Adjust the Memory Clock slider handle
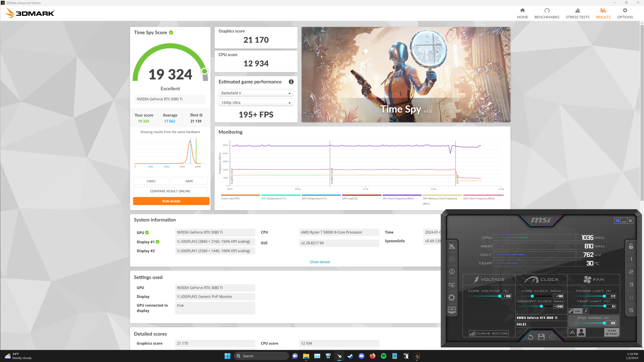This screenshot has height=362, width=644. [541, 306]
